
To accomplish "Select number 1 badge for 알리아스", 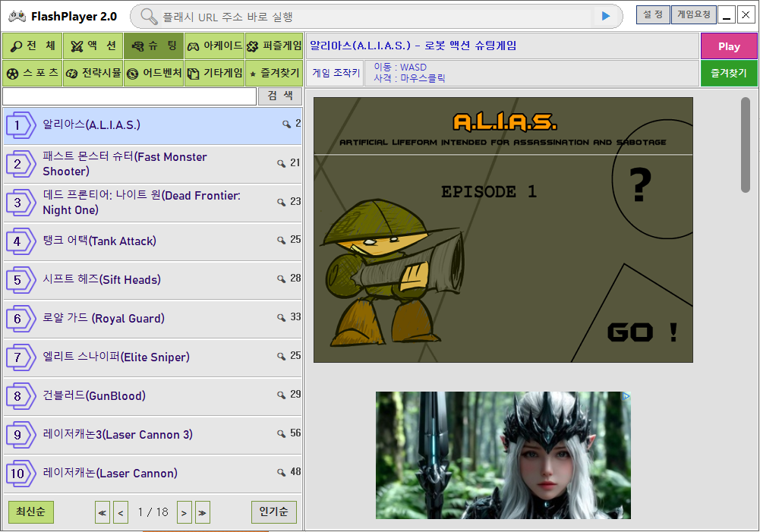I will [20, 125].
